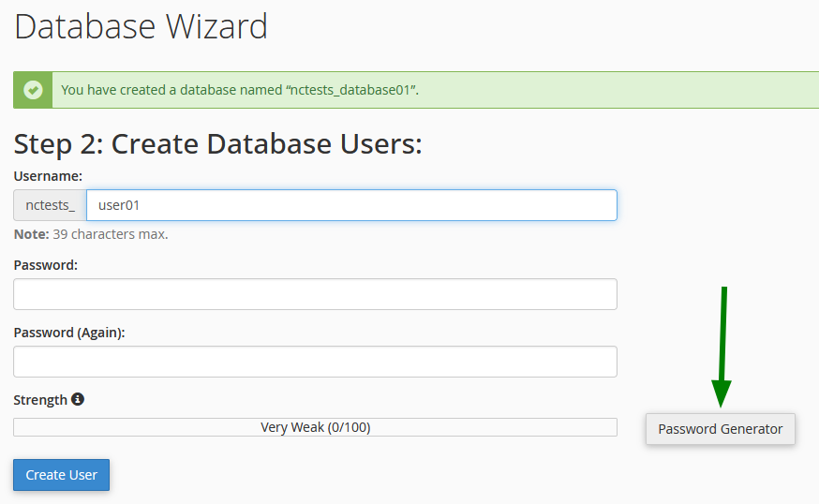The width and height of the screenshot is (819, 504).
Task: Click the Very Weak password strength meter
Action: click(x=315, y=427)
